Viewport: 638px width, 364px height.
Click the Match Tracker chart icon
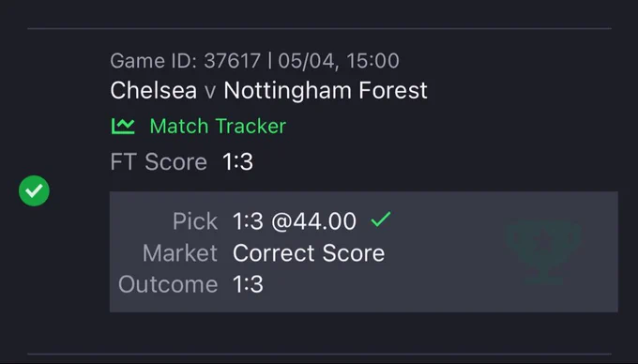(x=123, y=126)
